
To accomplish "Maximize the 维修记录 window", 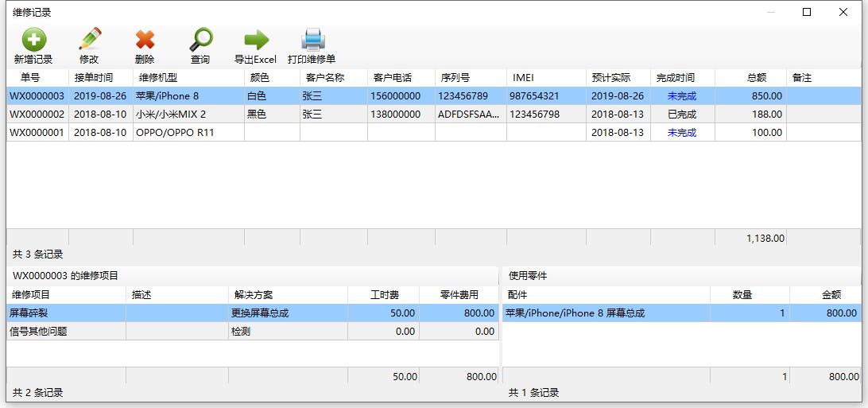I will (x=807, y=12).
